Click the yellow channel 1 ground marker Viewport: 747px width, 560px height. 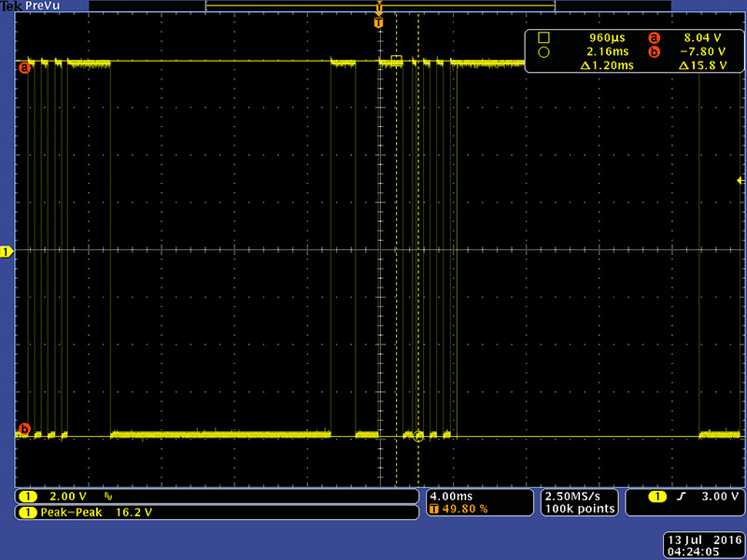[x=7, y=252]
